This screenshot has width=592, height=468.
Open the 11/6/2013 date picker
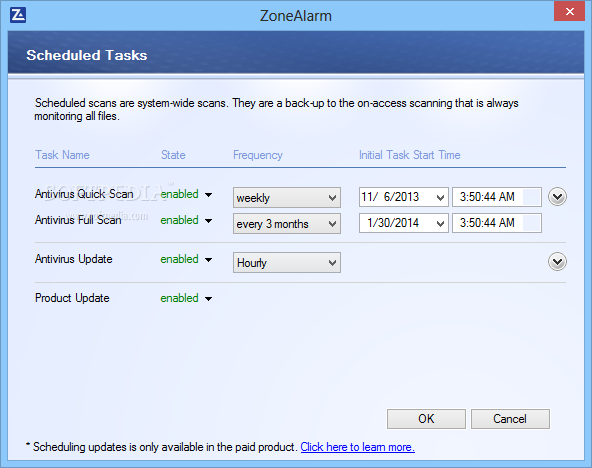404,197
